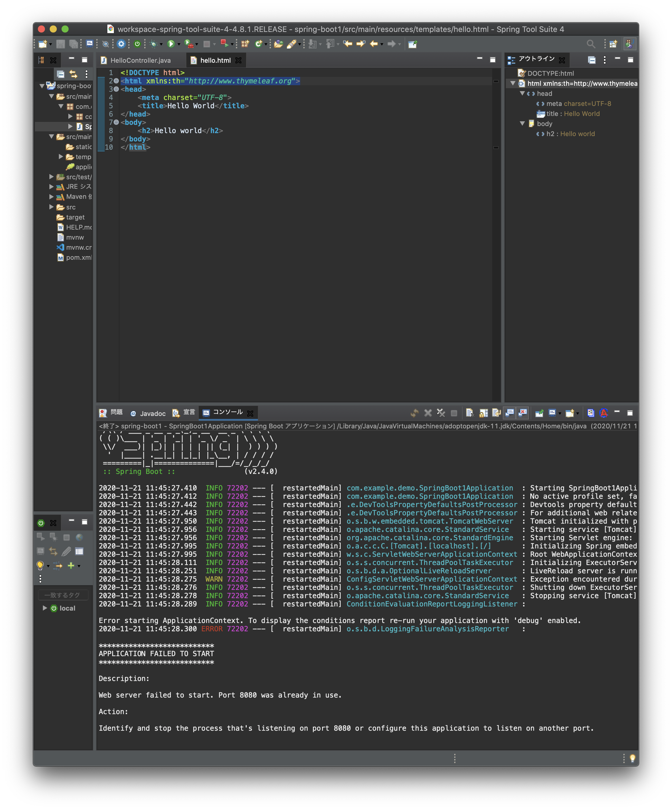Toggle Word Wrap in console toolbar

496,413
